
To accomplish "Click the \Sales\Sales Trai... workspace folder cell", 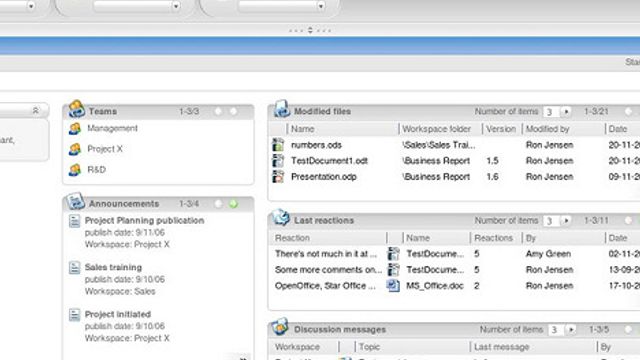I will 439,145.
